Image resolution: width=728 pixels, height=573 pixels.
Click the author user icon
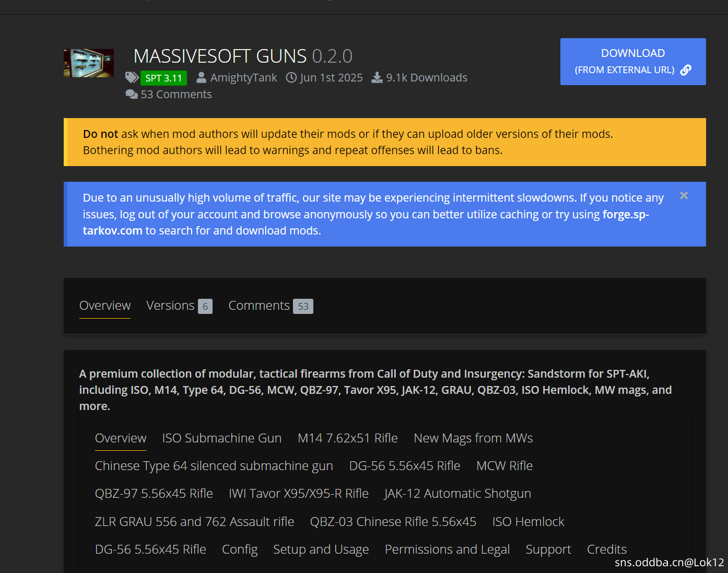[x=201, y=78]
